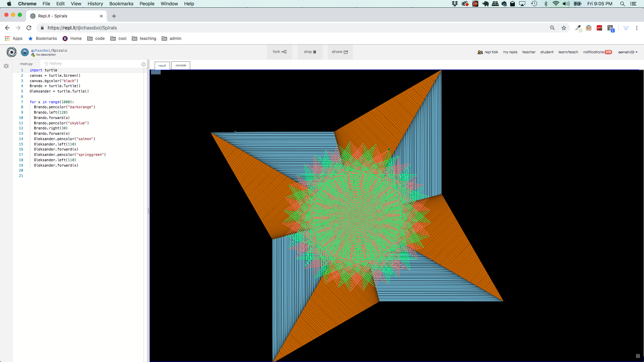
Task: Select the result tab
Action: tap(162, 65)
